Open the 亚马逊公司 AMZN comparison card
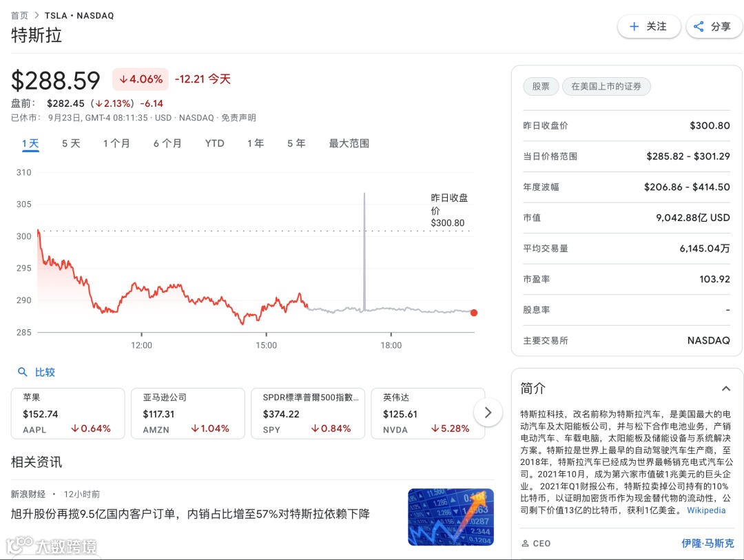The width and height of the screenshot is (744, 560). (188, 413)
